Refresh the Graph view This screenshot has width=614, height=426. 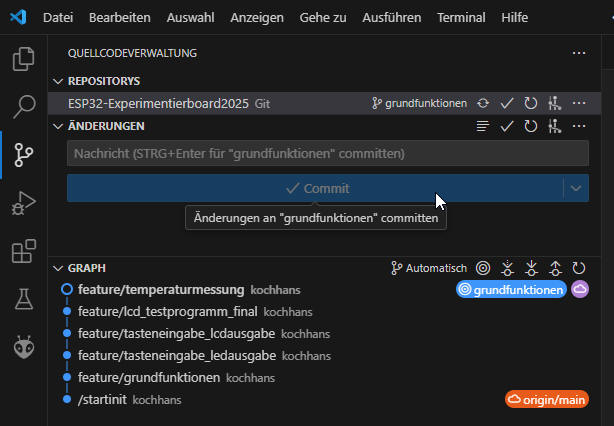tap(579, 268)
